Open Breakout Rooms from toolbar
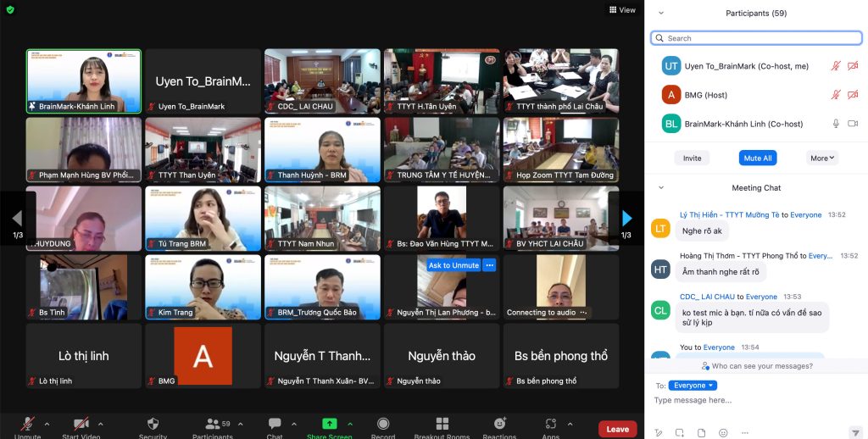This screenshot has height=439, width=868. click(442, 424)
